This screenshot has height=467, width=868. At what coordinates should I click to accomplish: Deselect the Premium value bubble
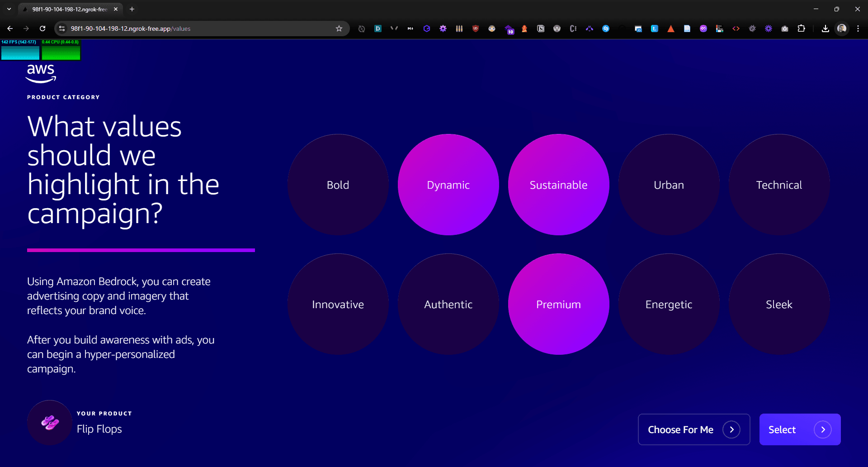coord(558,304)
